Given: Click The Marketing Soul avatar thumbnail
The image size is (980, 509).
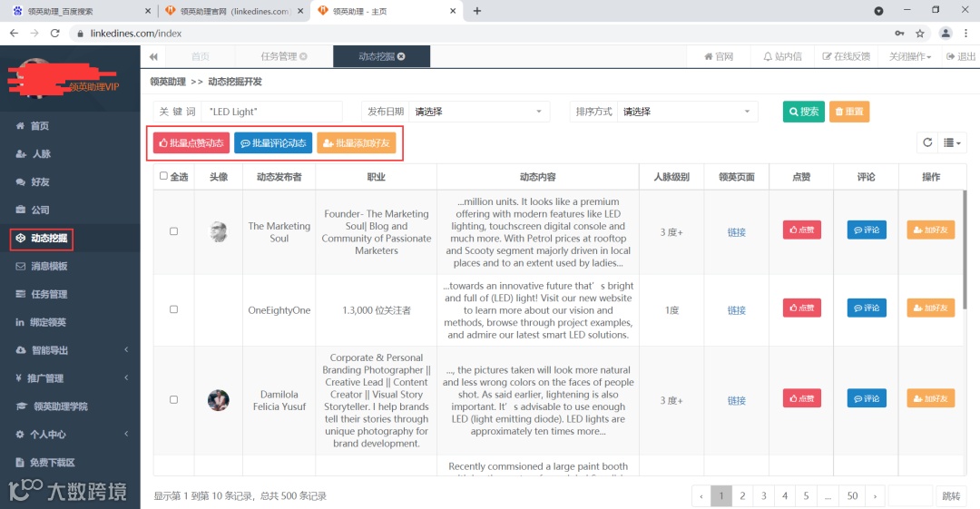Looking at the screenshot, I should [218, 232].
